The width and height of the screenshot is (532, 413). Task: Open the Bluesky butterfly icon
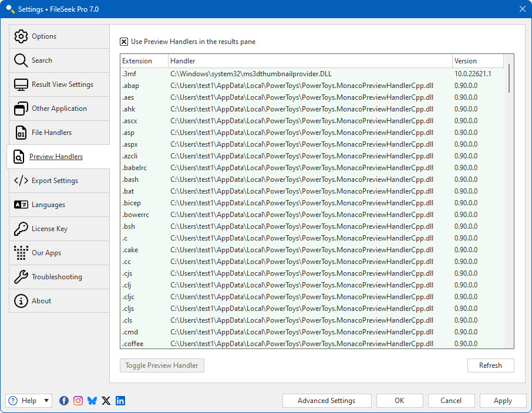(92, 401)
